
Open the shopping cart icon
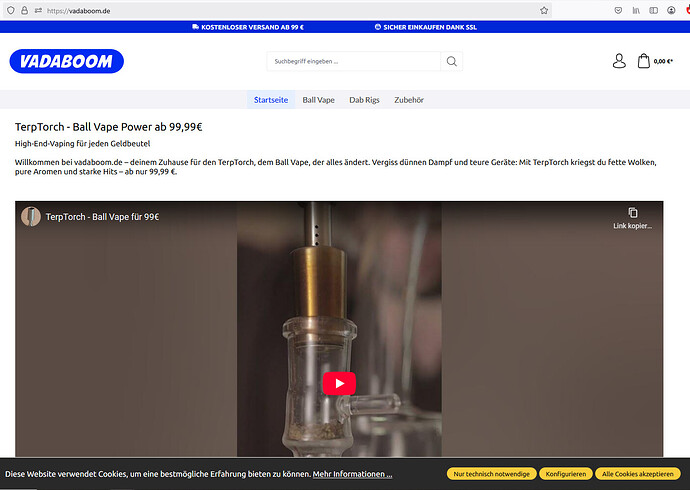click(x=644, y=61)
